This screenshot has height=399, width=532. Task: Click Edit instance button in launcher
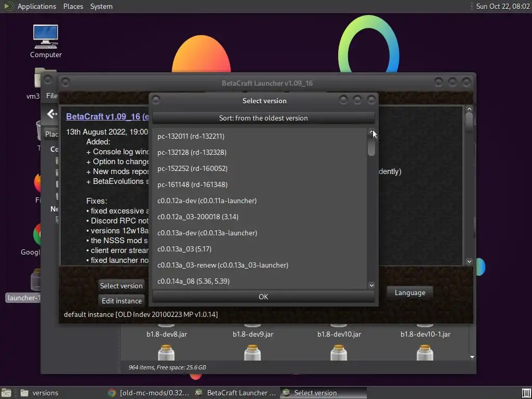click(x=122, y=301)
